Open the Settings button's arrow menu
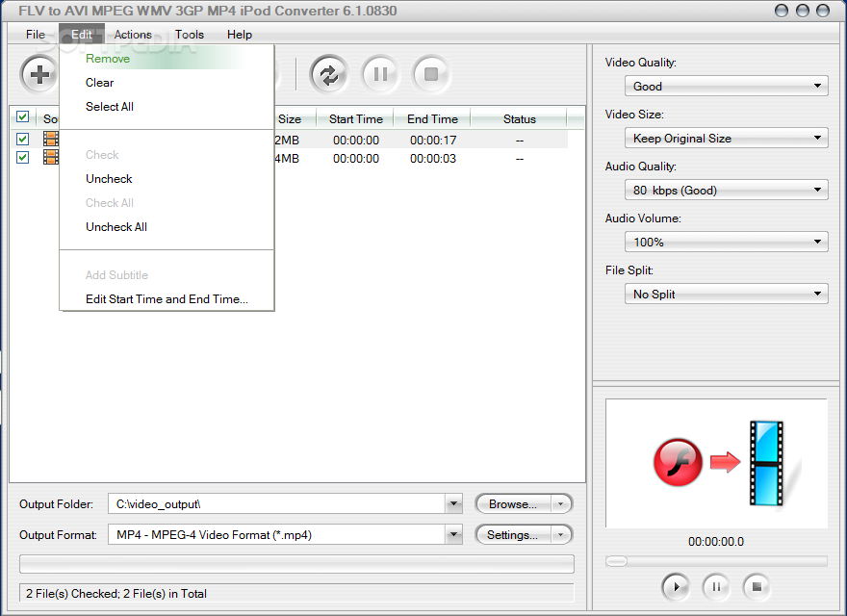The image size is (847, 616). [561, 534]
